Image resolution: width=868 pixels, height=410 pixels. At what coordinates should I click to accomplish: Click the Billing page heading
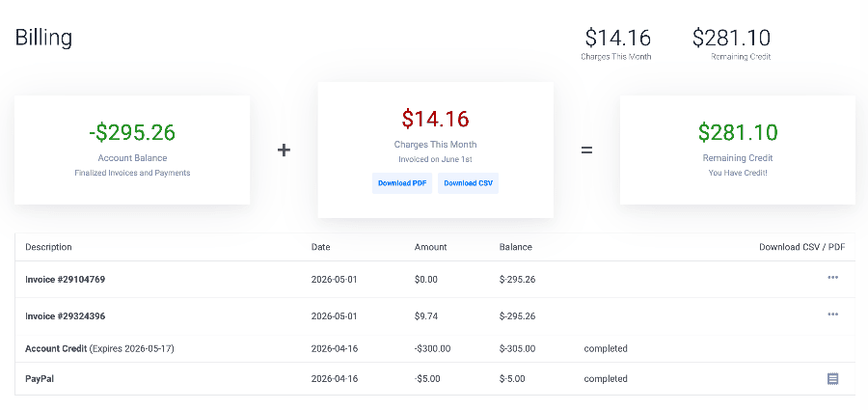(x=43, y=38)
